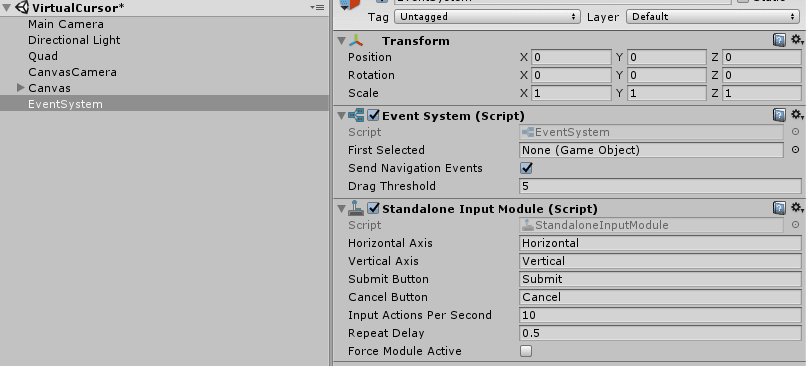Enable Force Module Active checkbox
Screen dimensions: 806x366
coord(526,351)
